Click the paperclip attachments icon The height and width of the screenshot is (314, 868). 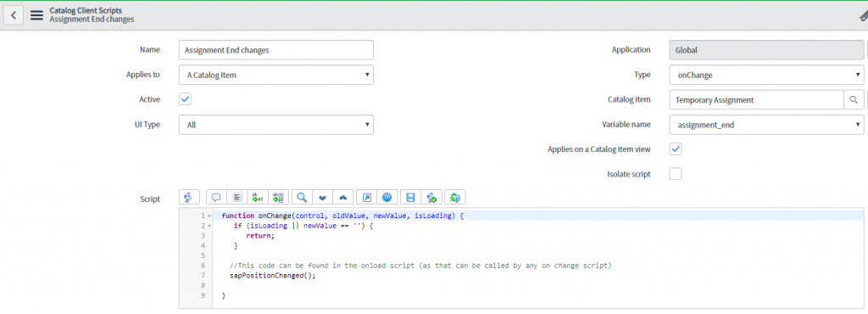click(863, 16)
